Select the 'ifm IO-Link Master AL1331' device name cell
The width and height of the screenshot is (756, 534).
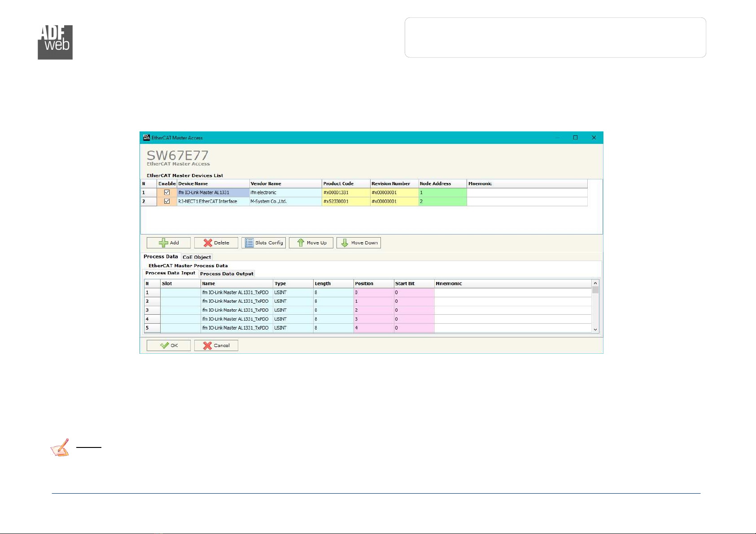coord(213,192)
